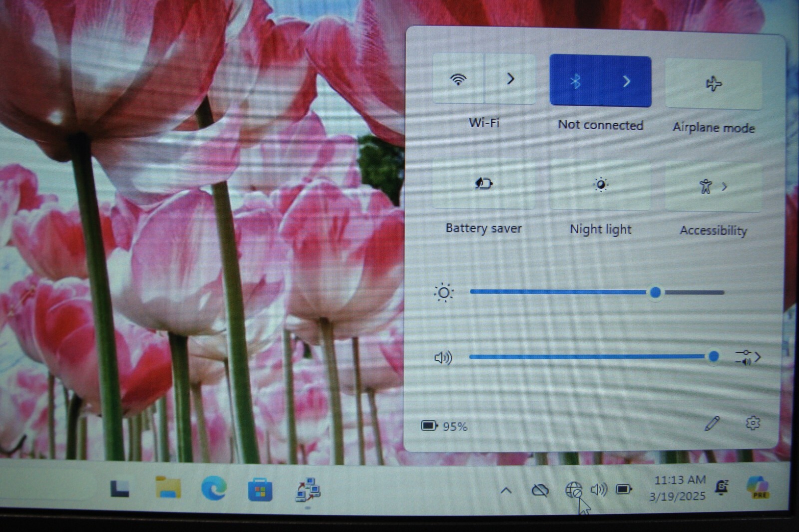
Task: Open Microsoft Store from the taskbar
Action: [x=260, y=489]
